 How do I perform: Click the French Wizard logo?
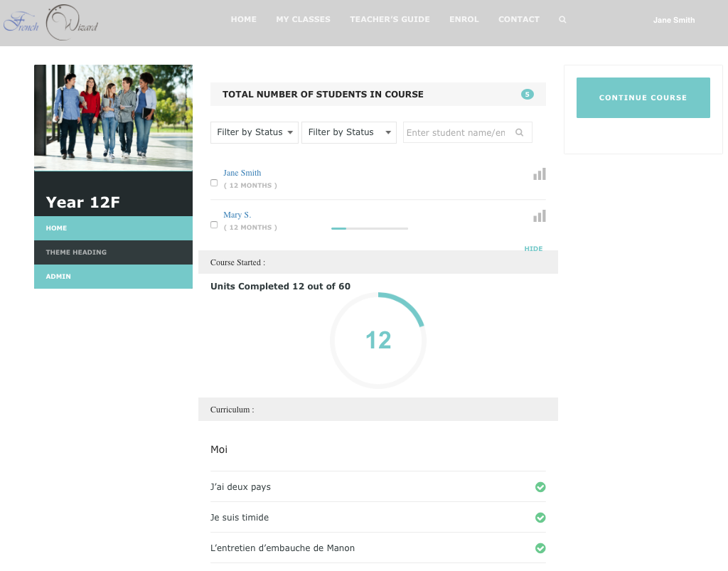[51, 23]
